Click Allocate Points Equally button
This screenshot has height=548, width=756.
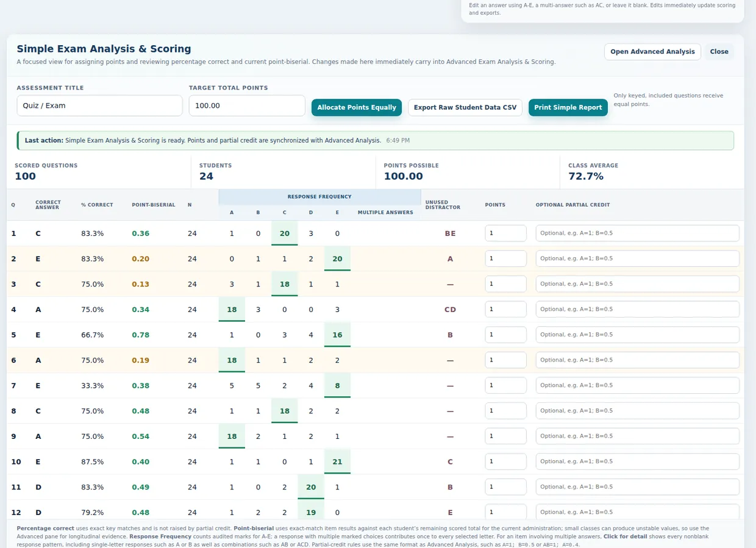[357, 107]
